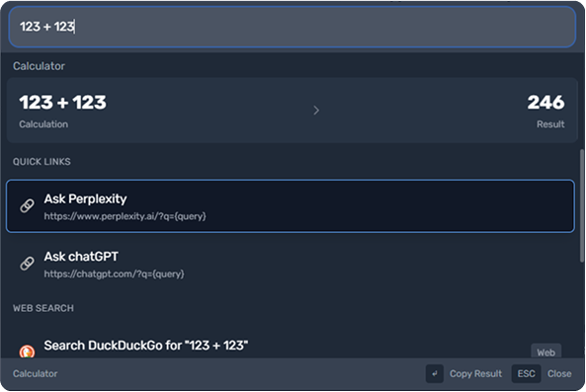Click the Result caption under 246
Viewport: 586px width, 392px height.
coord(550,124)
